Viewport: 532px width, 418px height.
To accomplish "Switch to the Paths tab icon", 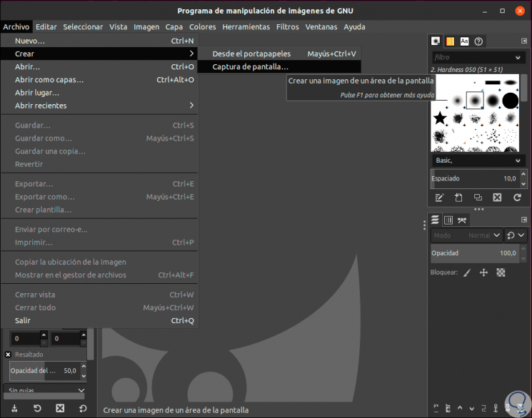I will 462,220.
